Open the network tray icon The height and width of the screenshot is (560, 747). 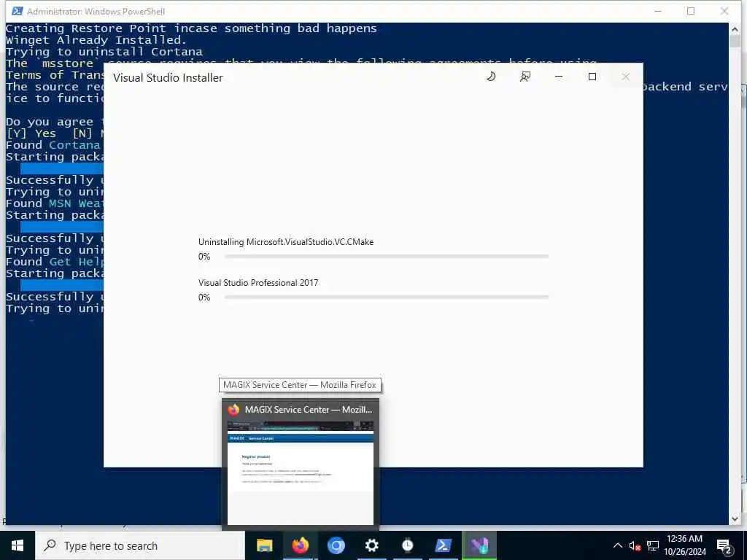pos(653,545)
